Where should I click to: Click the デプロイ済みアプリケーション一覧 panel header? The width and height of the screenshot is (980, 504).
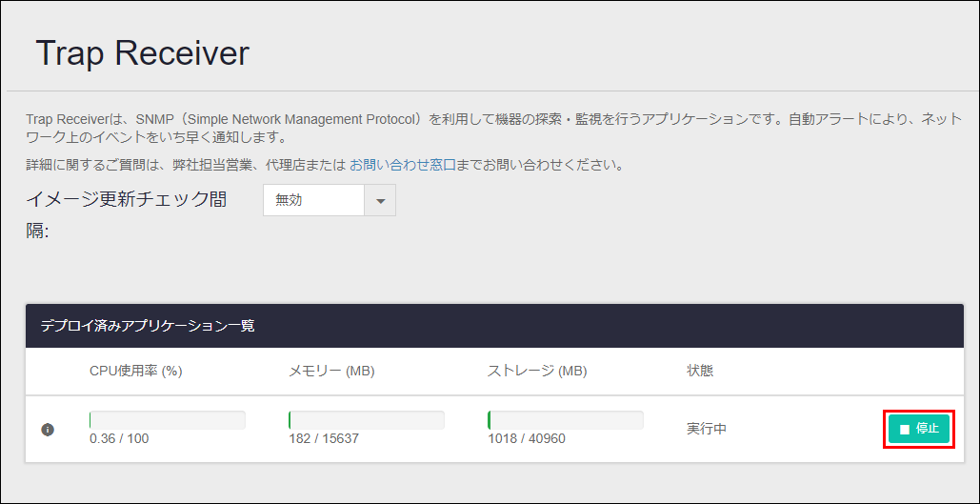[494, 326]
